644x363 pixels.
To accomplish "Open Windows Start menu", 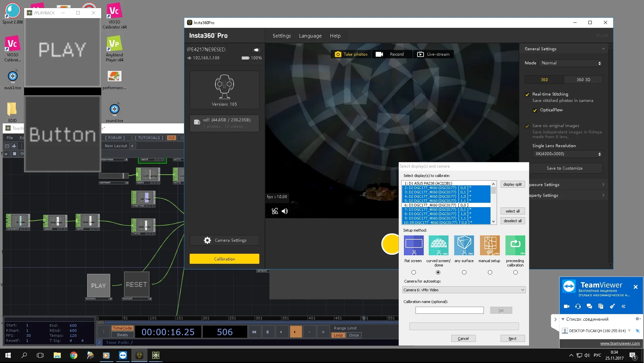I will 8,355.
